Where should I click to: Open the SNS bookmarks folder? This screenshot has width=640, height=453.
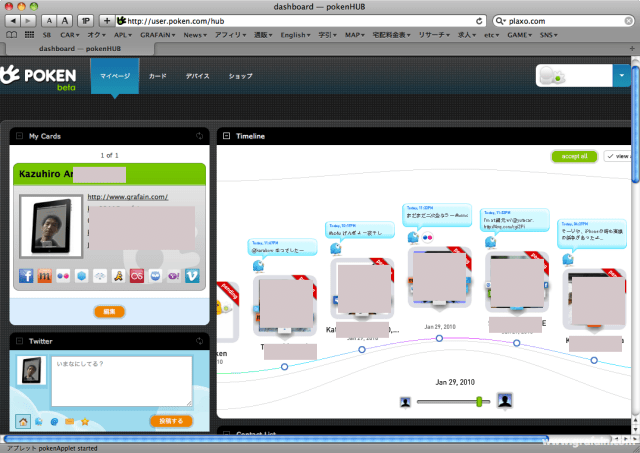click(548, 35)
